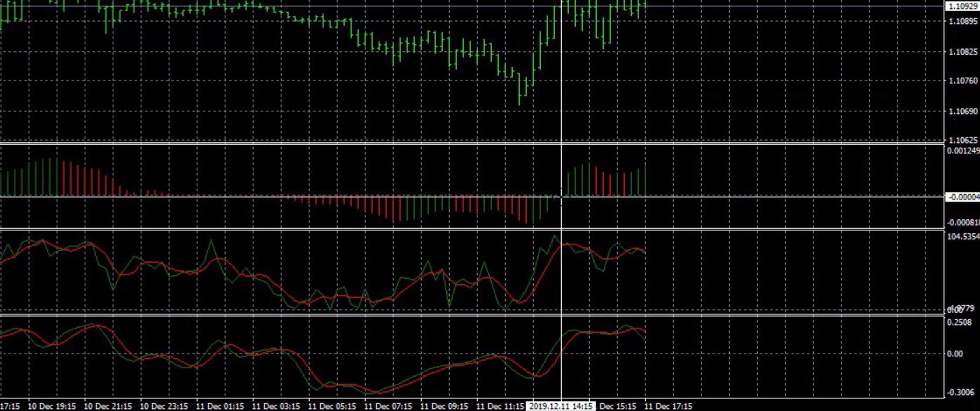Click the 0.2508 bottom indicator scale label

click(x=959, y=322)
